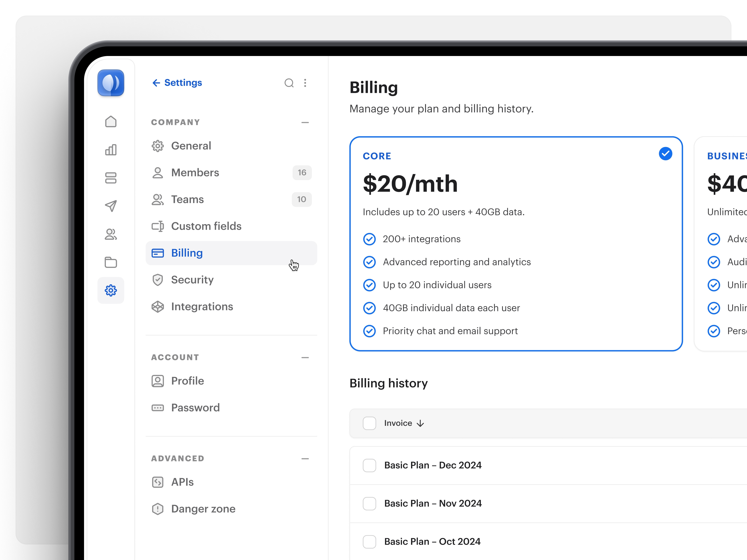Viewport: 747px width, 560px height.
Task: Select all invoices via header checkbox
Action: click(x=369, y=423)
